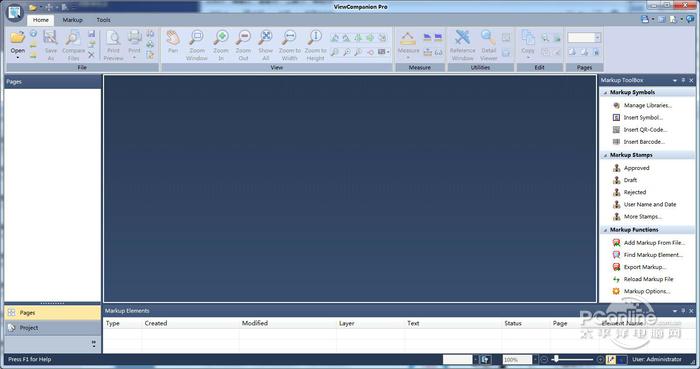Switch to the Markup ribbon tab
Image resolution: width=700 pixels, height=369 pixels.
point(72,20)
